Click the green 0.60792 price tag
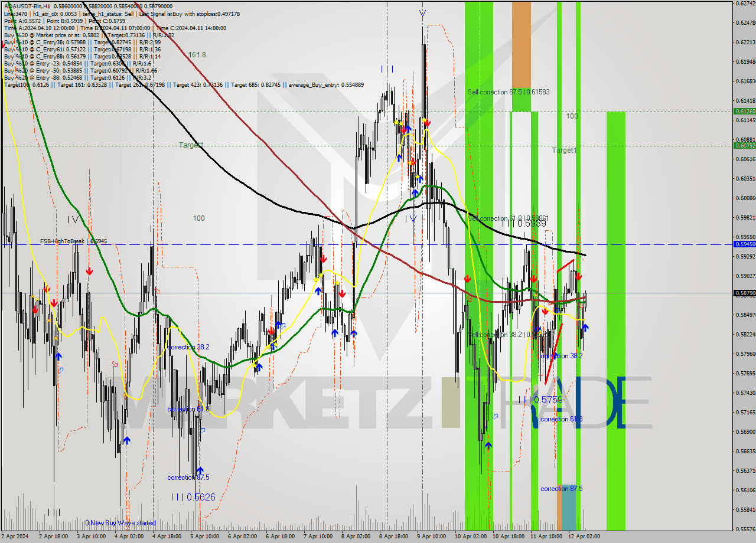Viewport: 756px width, 543px height. tap(744, 145)
